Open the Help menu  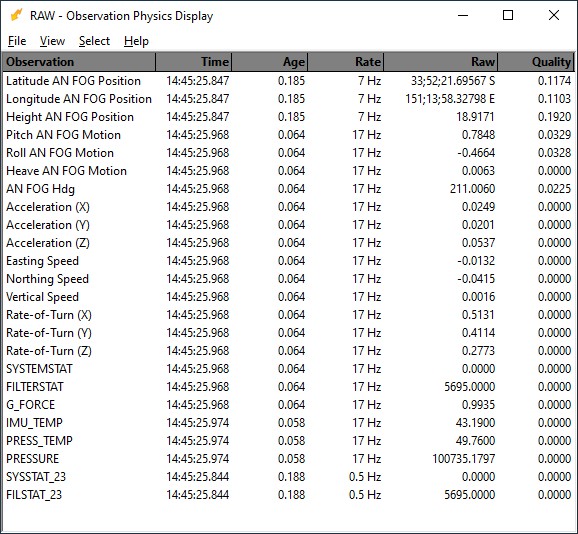(x=136, y=41)
